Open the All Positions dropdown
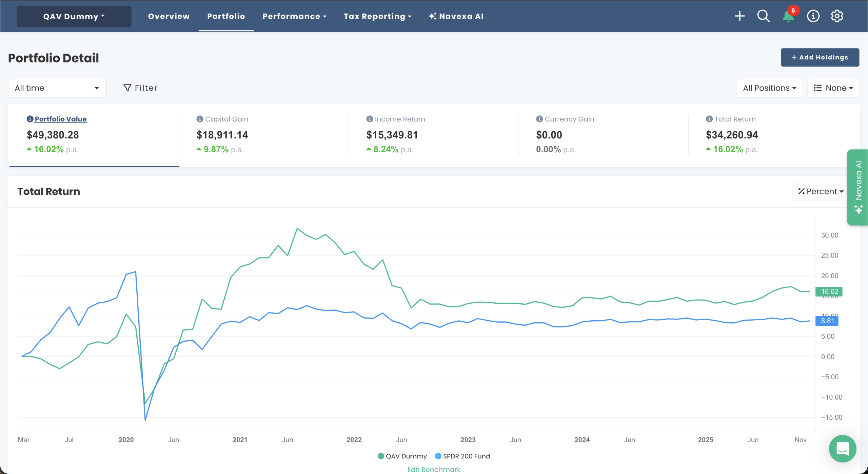The height and width of the screenshot is (474, 868). coord(769,88)
